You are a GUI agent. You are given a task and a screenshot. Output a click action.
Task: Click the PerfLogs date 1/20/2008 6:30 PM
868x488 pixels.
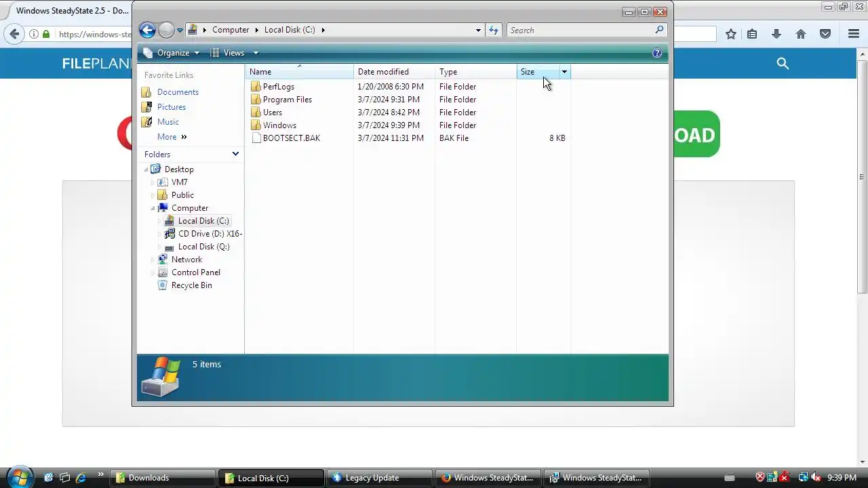[391, 87]
